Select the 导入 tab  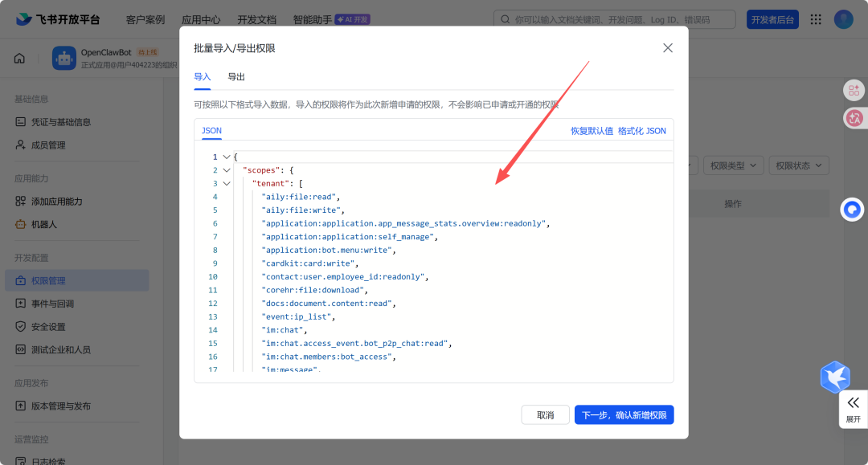tap(203, 77)
